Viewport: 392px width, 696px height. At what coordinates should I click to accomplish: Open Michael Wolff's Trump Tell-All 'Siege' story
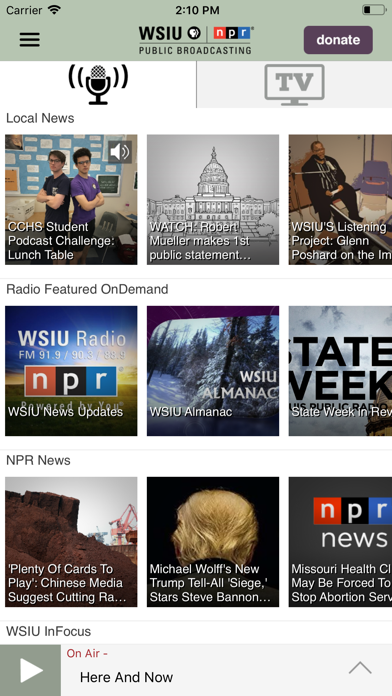(213, 542)
